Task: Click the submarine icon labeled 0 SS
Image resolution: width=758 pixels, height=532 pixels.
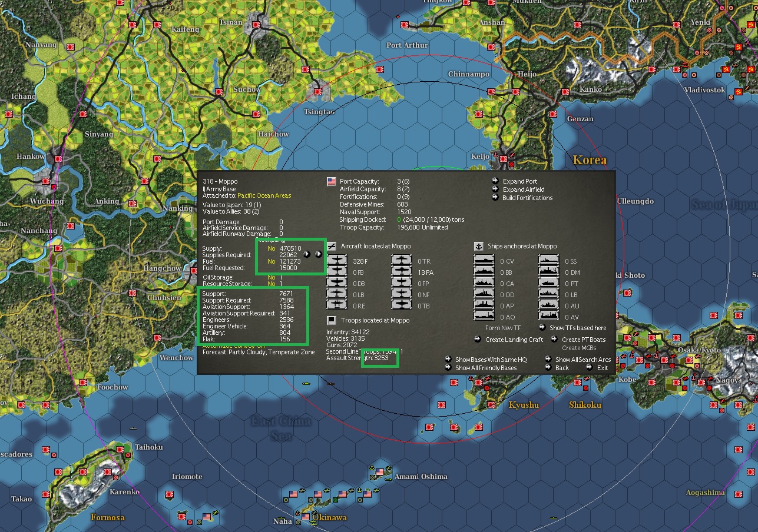Action: click(x=549, y=261)
